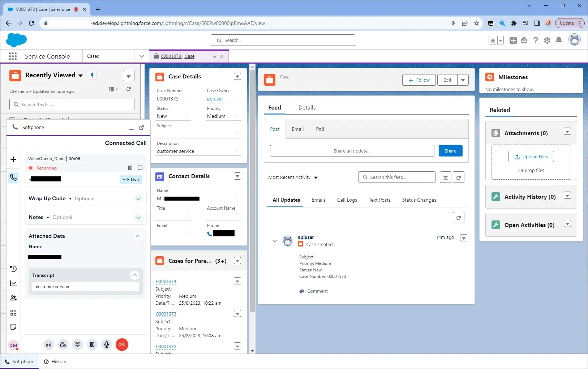588x369 pixels.
Task: Open the softphone statistics chart icon
Action: pyautogui.click(x=13, y=283)
